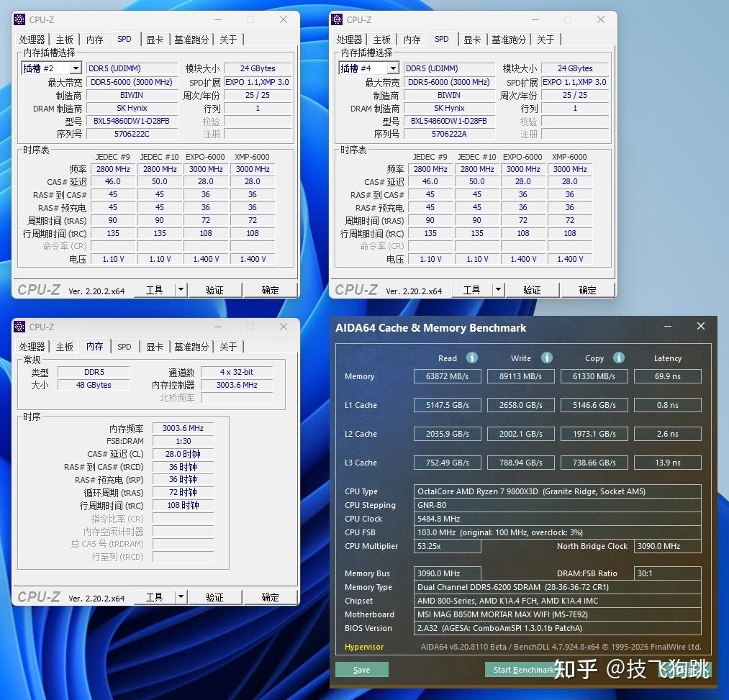Open slot #4 memory slot dropdown

(393, 68)
